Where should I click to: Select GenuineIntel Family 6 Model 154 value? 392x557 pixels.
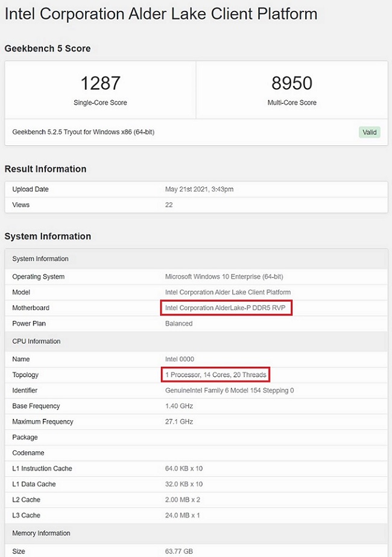tap(229, 390)
